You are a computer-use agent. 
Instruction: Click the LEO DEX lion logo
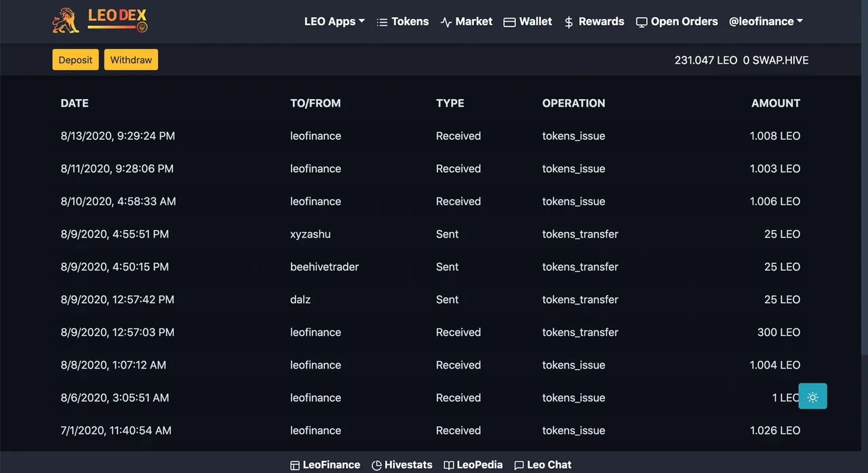click(100, 20)
